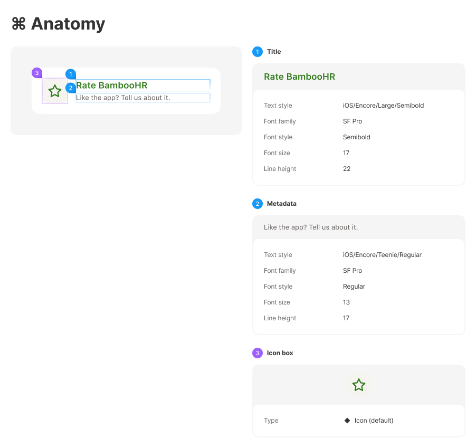Click the purple number 3 badge beside Icon box heading
This screenshot has height=448, width=476.
(258, 353)
